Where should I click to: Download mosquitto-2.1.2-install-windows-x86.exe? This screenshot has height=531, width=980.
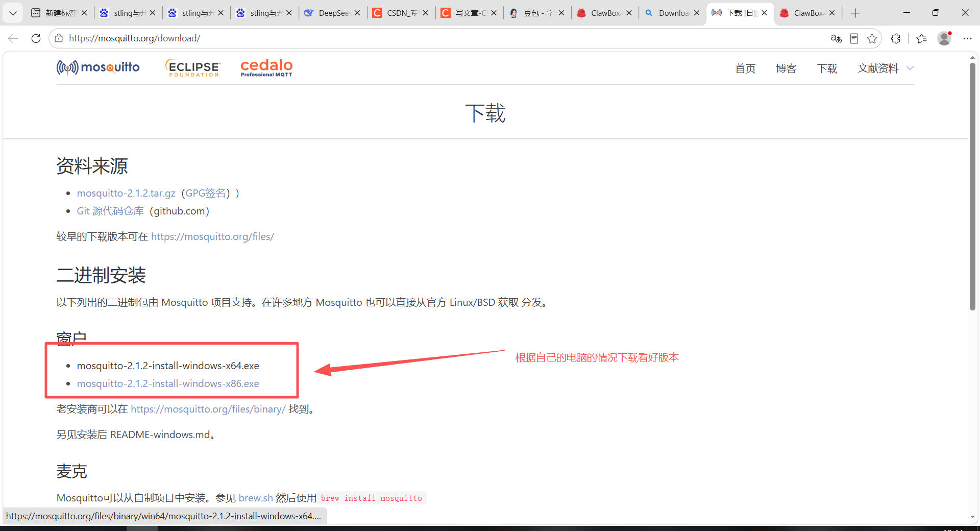pos(168,383)
